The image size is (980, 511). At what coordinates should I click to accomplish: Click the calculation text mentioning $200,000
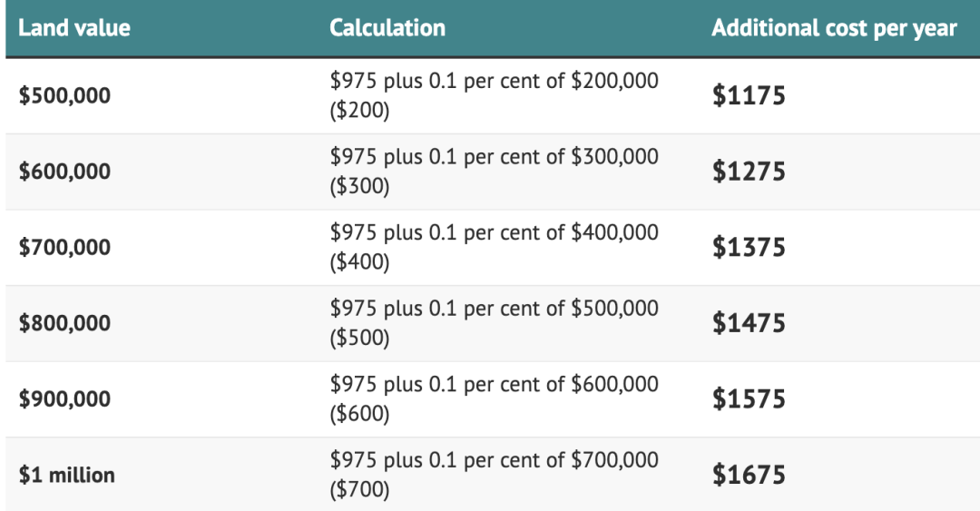(x=495, y=95)
